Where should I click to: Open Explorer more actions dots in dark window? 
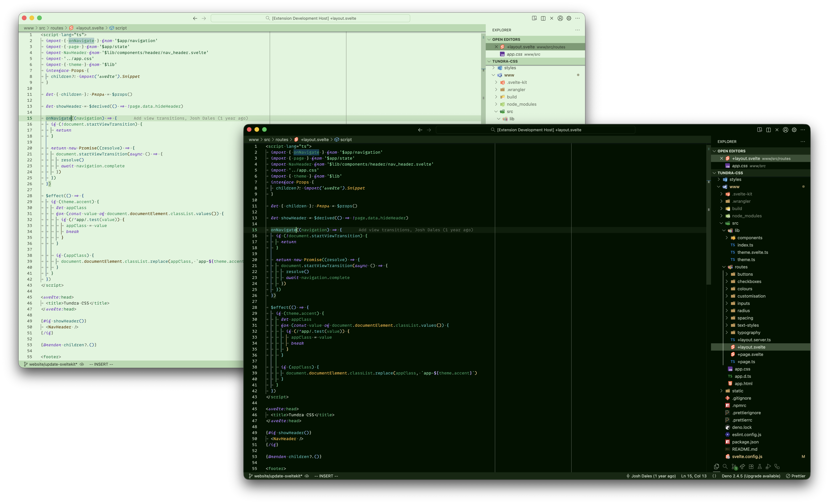[x=803, y=141]
